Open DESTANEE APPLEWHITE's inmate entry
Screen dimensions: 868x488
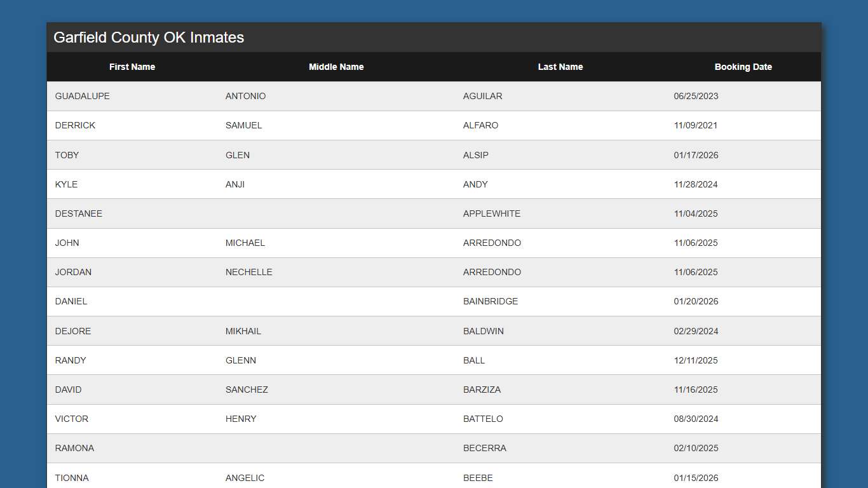tap(254, 213)
